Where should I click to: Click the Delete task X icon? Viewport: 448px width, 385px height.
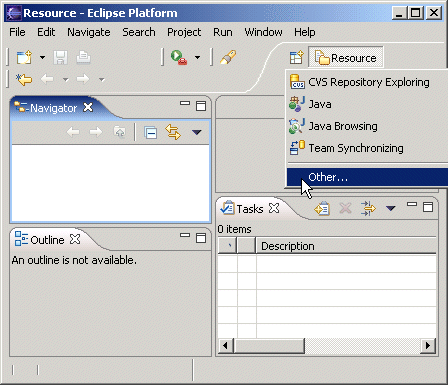coord(345,209)
